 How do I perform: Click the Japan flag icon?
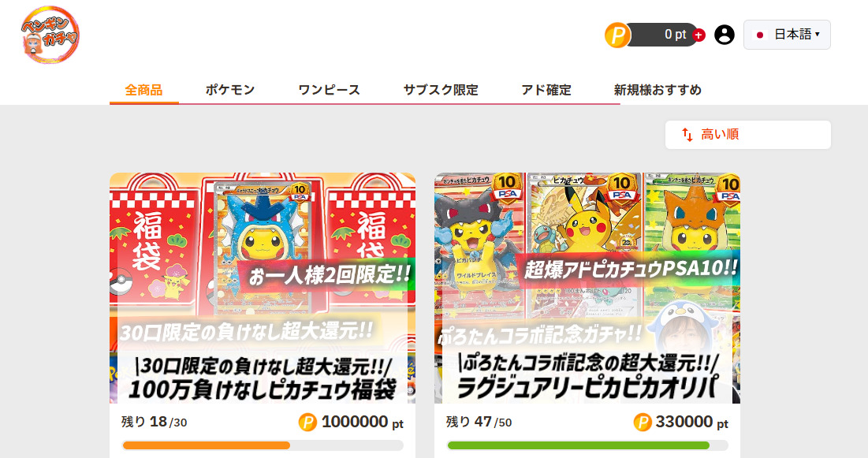coord(760,35)
